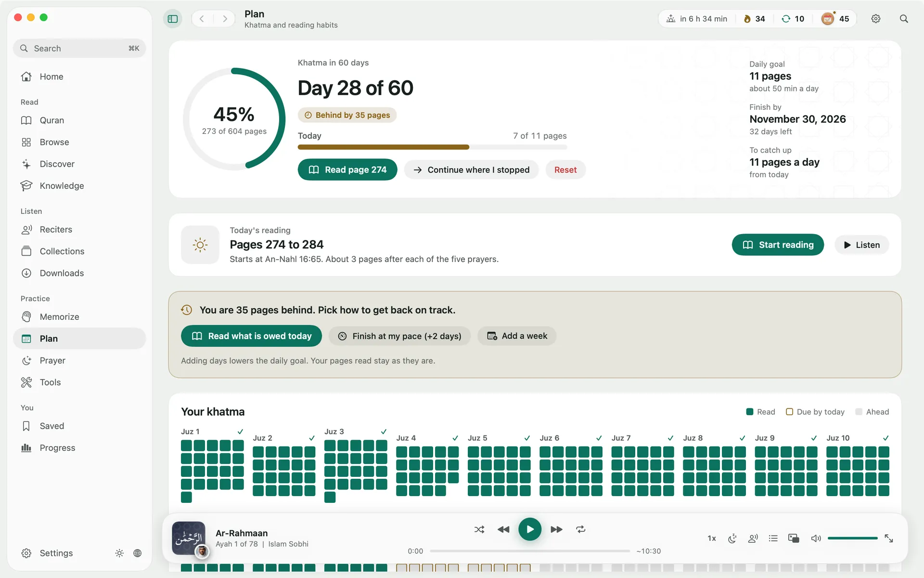The image size is (924, 578).
Task: Skip to next track
Action: coord(556,529)
